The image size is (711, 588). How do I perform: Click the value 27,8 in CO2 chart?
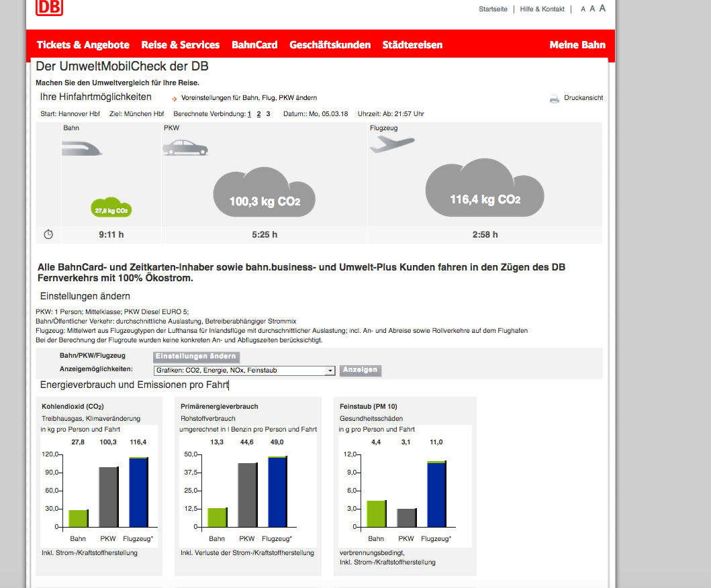(78, 442)
